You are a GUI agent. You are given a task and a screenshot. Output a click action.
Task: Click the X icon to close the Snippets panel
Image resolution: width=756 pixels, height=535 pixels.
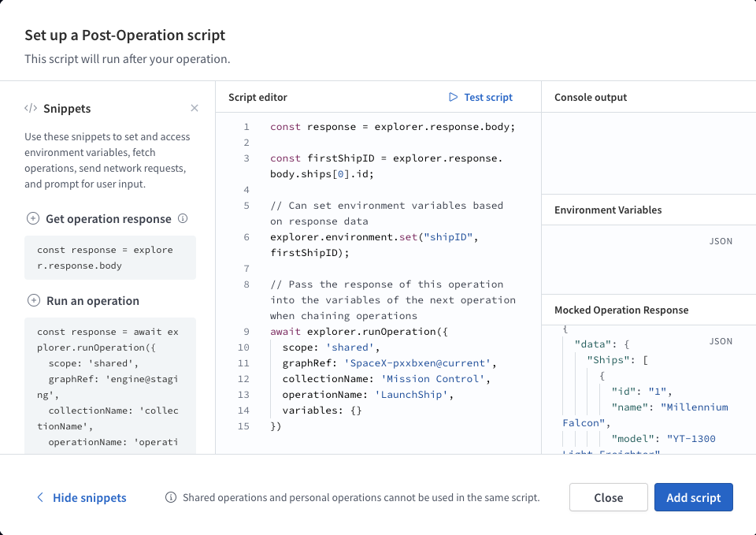[x=195, y=108]
